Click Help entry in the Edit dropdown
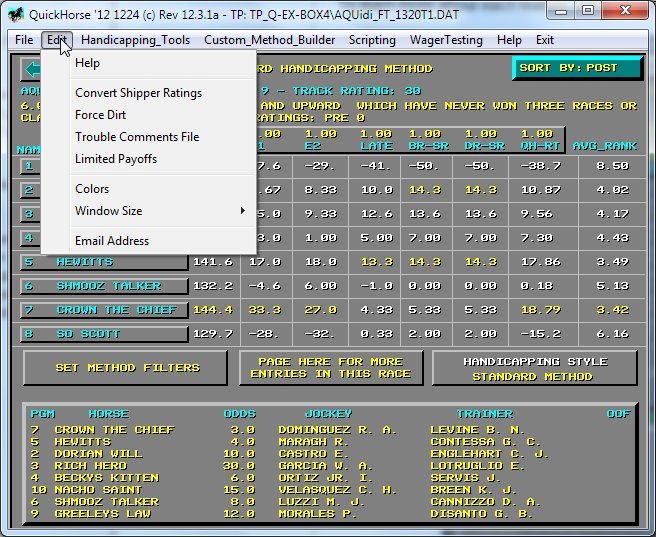This screenshot has height=537, width=656. (x=88, y=63)
